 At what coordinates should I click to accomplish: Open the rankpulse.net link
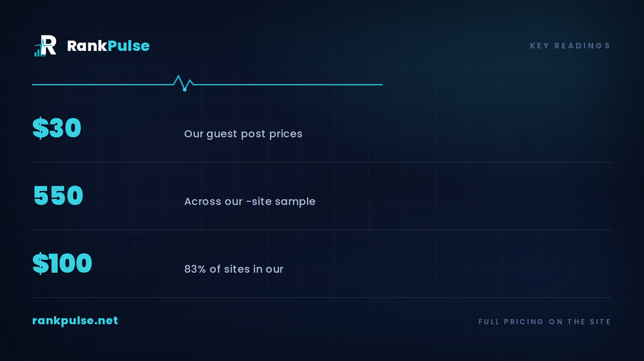click(75, 320)
